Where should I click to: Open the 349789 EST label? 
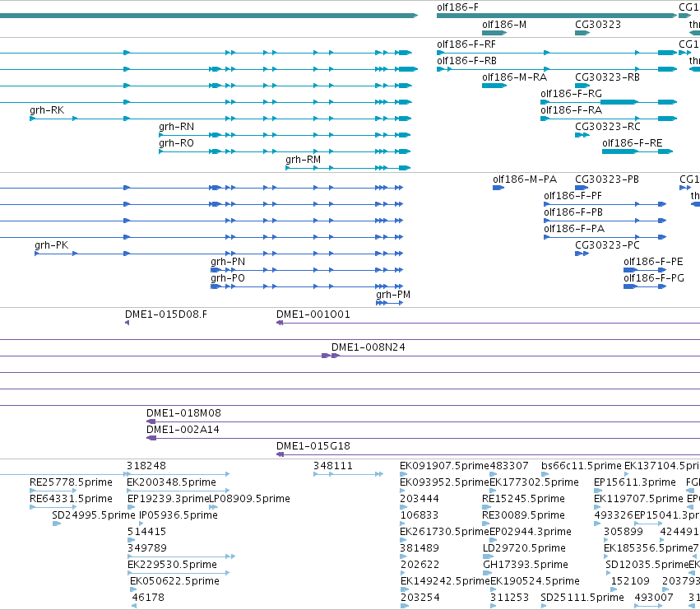(x=147, y=548)
